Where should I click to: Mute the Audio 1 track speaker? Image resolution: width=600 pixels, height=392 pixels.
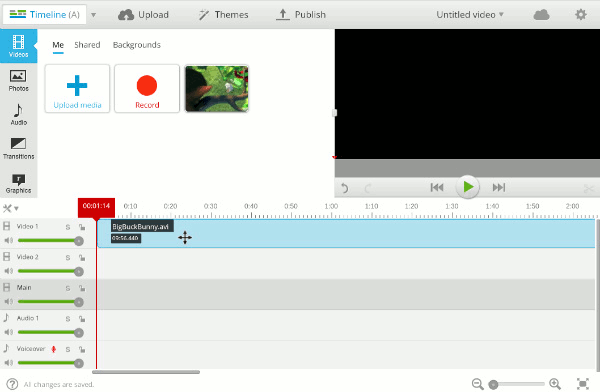coord(8,332)
